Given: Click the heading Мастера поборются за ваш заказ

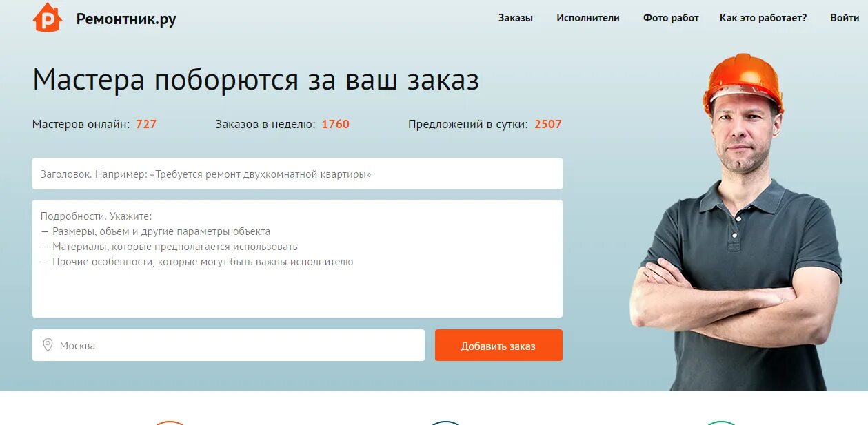Looking at the screenshot, I should [256, 81].
